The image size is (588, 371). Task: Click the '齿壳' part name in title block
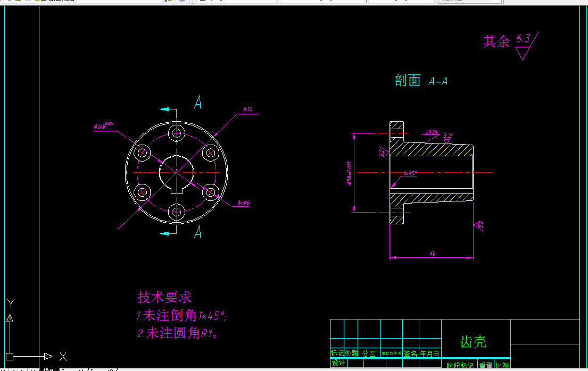473,342
